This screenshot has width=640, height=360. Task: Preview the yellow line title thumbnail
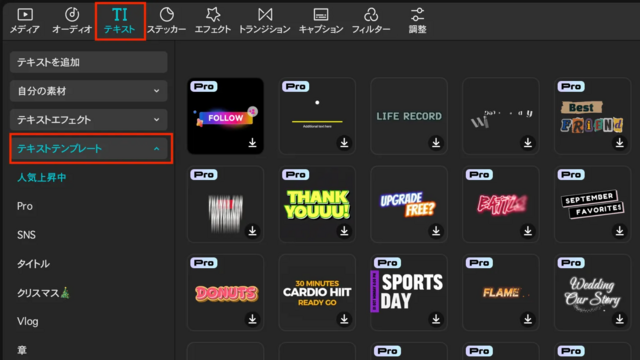click(x=317, y=116)
